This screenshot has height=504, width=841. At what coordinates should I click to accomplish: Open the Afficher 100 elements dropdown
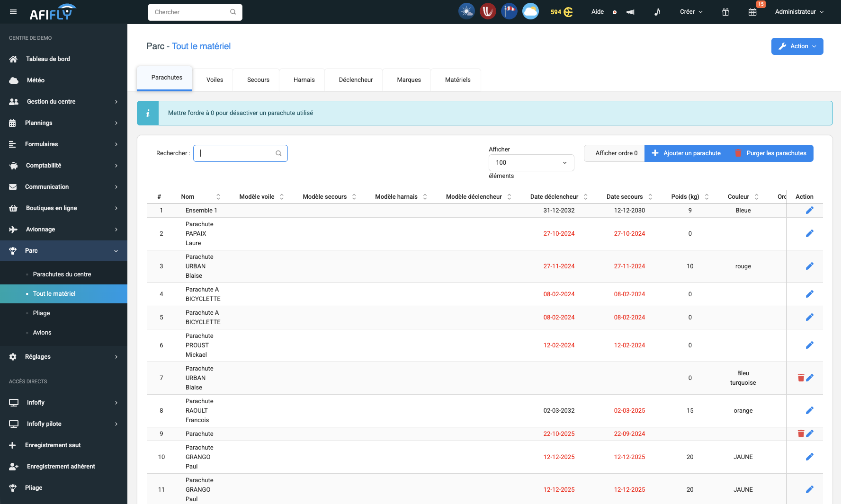(531, 163)
